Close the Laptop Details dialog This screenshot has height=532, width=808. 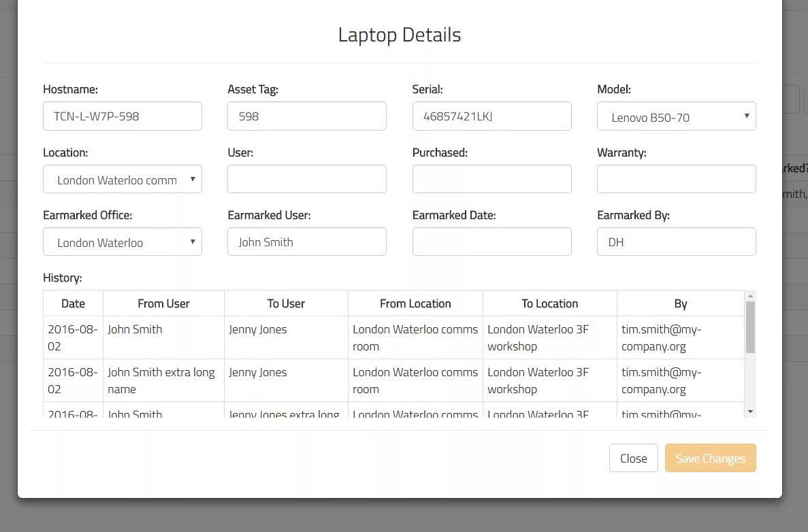pyautogui.click(x=633, y=458)
